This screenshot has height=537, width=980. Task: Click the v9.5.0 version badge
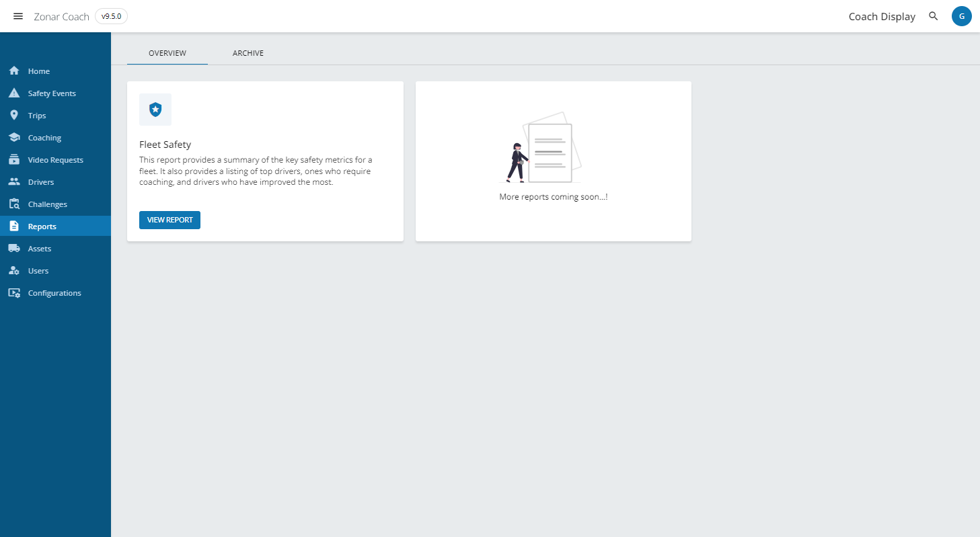(111, 16)
